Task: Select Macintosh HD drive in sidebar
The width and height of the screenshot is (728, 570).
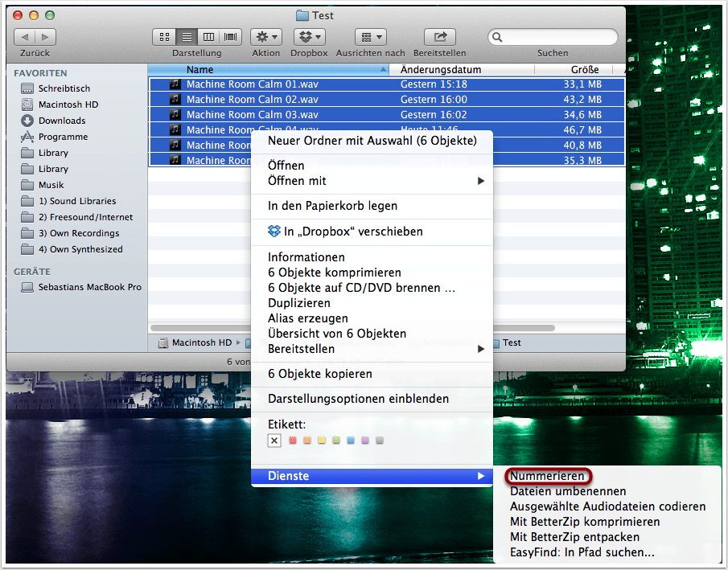Action: tap(68, 105)
